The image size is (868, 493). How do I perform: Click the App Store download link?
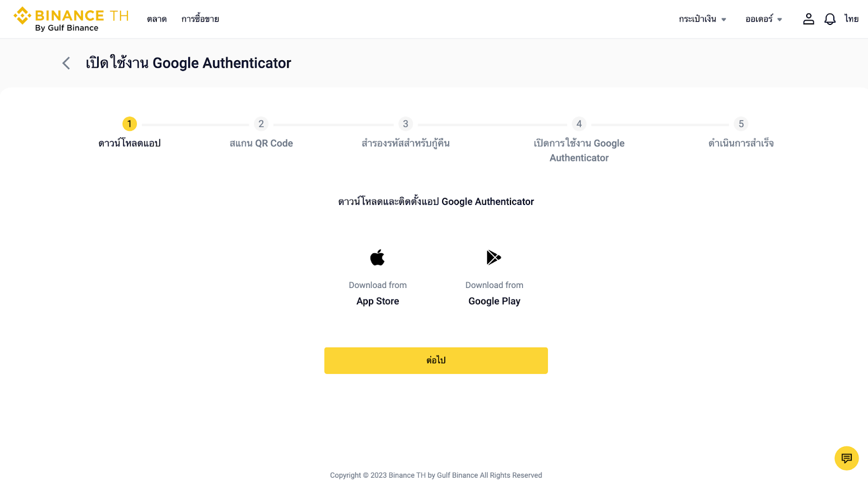378,301
